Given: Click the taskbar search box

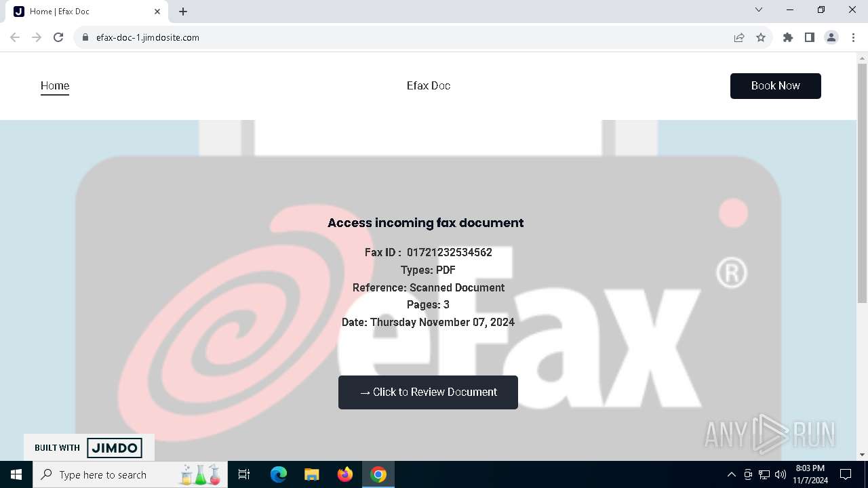Looking at the screenshot, I should point(131,474).
